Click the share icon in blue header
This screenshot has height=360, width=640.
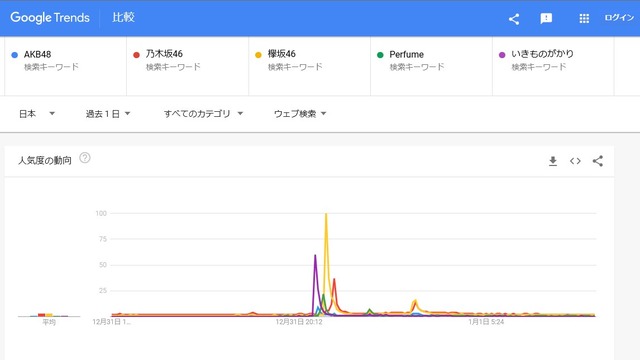point(514,19)
